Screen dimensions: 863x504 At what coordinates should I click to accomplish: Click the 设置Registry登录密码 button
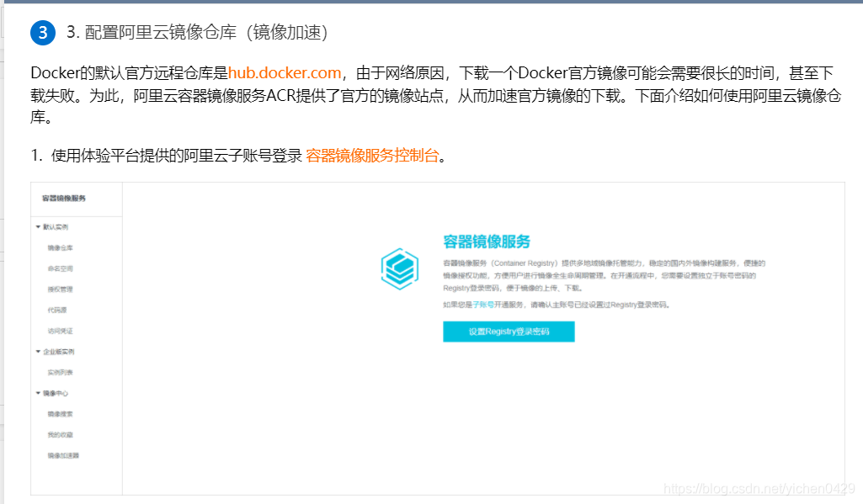[509, 332]
